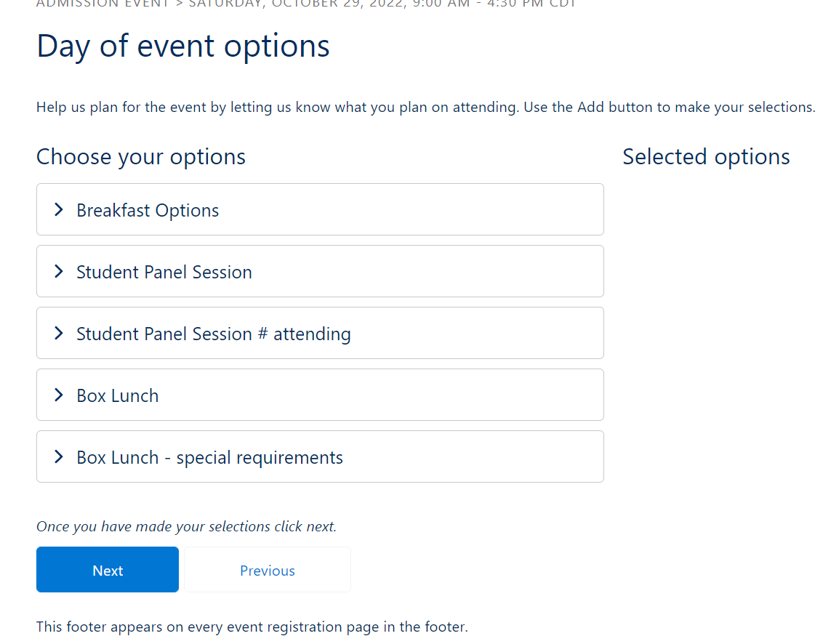This screenshot has width=823, height=644.
Task: Click the blue Next button
Action: click(108, 570)
